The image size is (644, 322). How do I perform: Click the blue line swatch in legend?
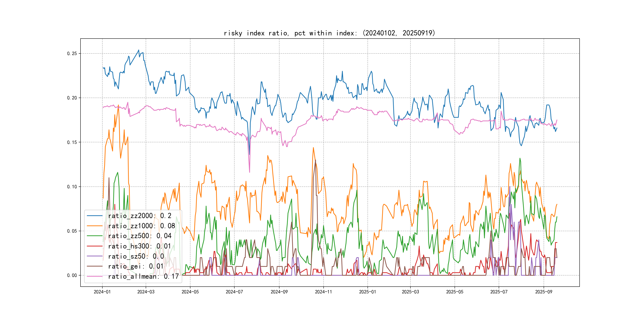coord(94,216)
